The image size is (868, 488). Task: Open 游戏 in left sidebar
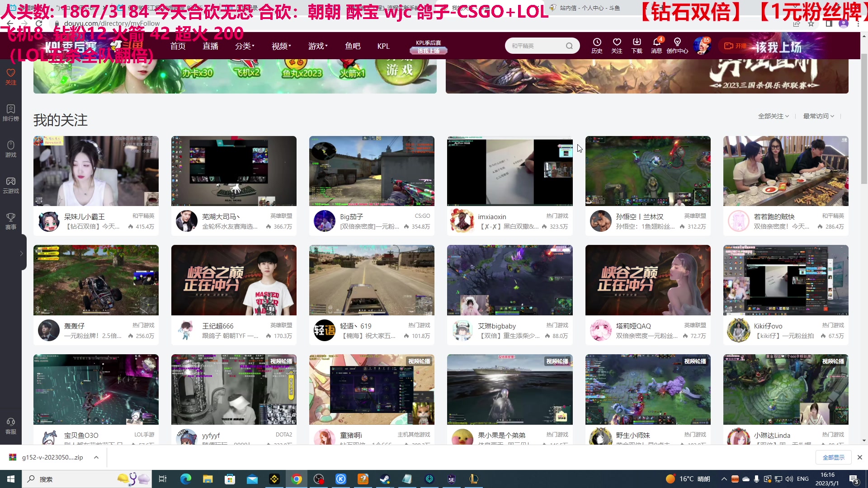[x=11, y=149]
